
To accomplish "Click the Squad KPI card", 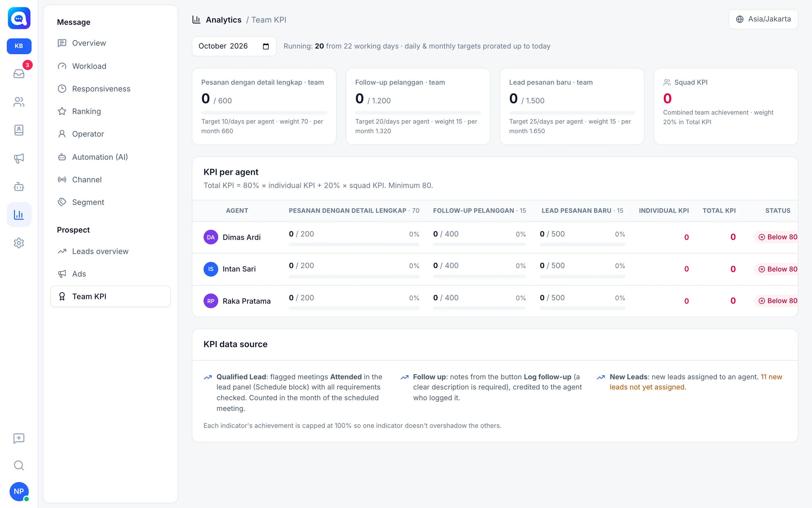I will (x=725, y=106).
